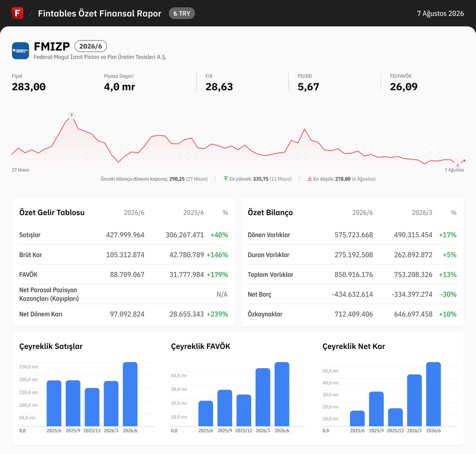Click the 2025/12 bar in Çeyreklik Net Kar

point(395,417)
